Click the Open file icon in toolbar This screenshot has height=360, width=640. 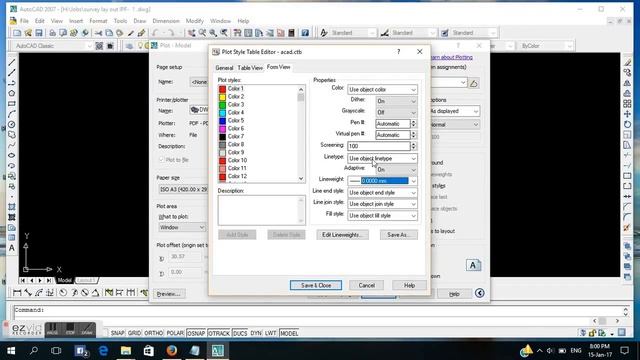point(28,33)
